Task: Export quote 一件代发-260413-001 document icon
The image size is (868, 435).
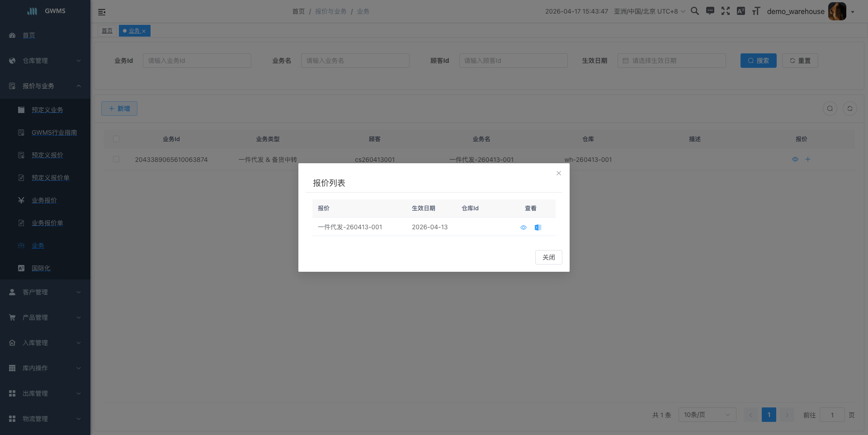Action: point(538,227)
